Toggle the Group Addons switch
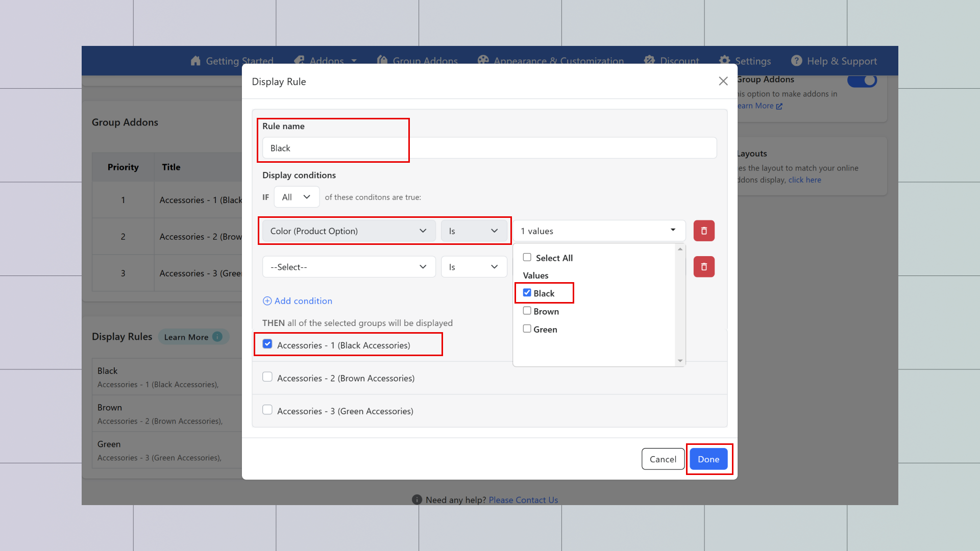The image size is (980, 551). point(862,81)
